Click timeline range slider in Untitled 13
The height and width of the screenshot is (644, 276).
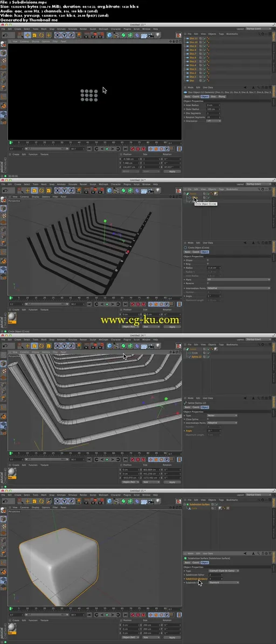(46, 148)
